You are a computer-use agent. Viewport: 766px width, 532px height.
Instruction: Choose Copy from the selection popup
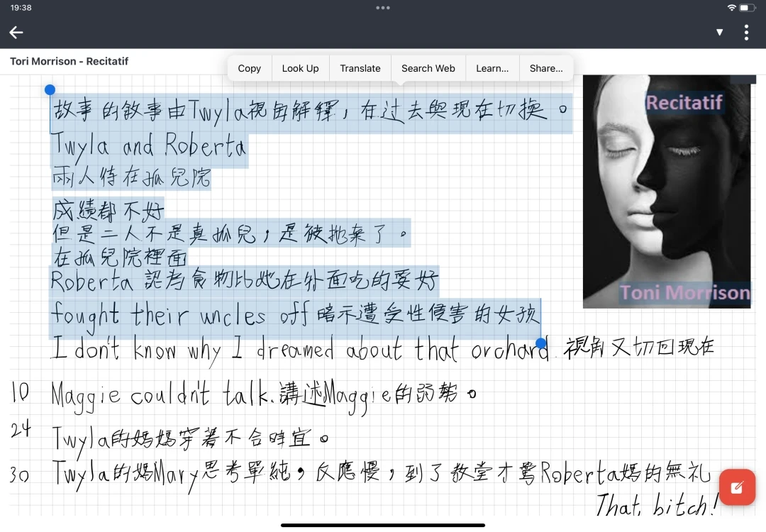tap(249, 68)
